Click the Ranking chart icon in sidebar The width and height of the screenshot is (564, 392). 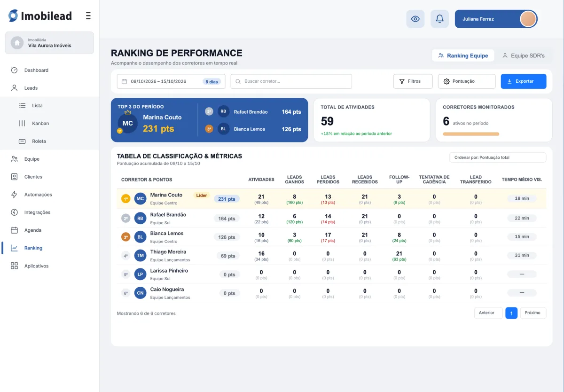coord(14,248)
